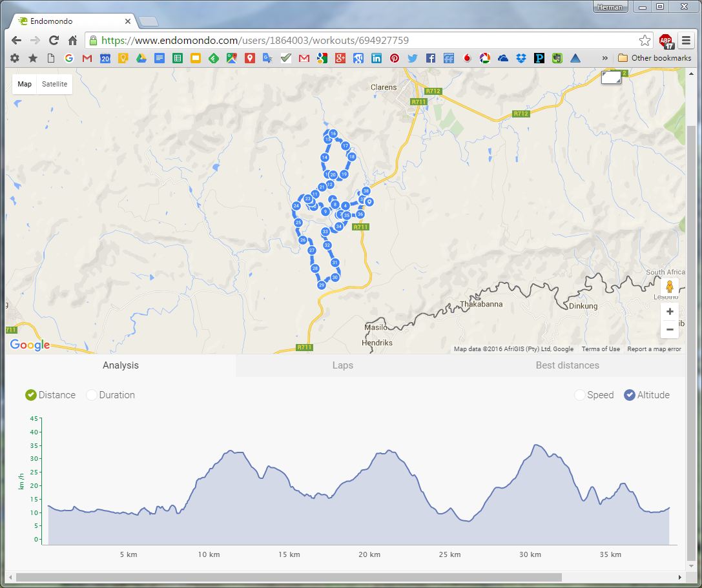Go back to the previous page

pos(16,40)
